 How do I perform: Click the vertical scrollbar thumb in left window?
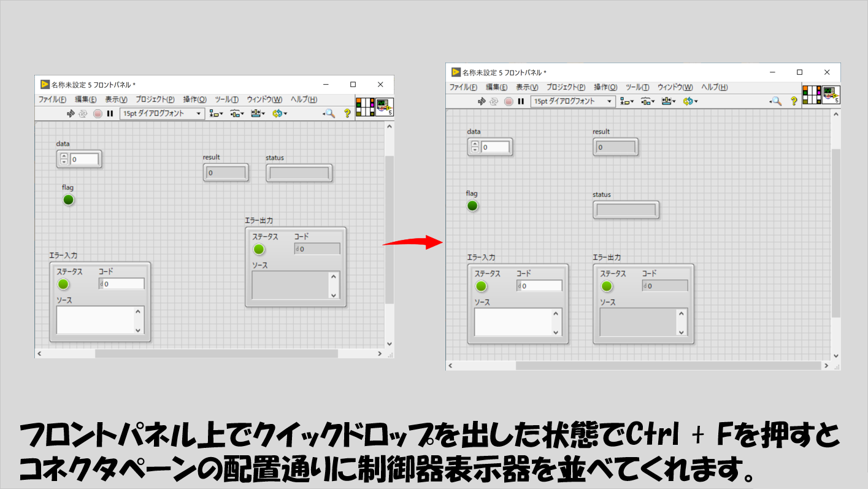tap(389, 229)
